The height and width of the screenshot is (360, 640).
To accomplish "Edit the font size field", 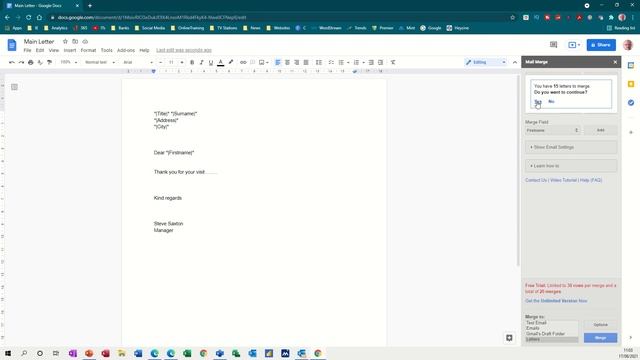I will point(171,62).
